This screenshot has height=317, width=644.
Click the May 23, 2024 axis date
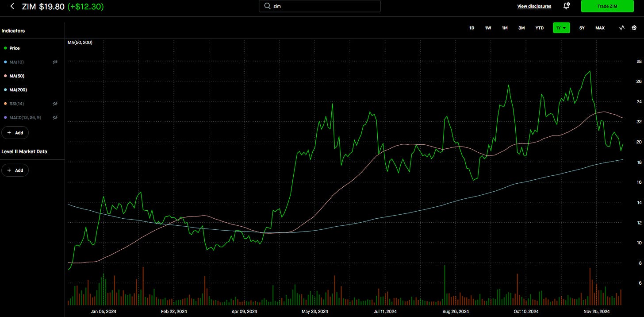coord(315,312)
